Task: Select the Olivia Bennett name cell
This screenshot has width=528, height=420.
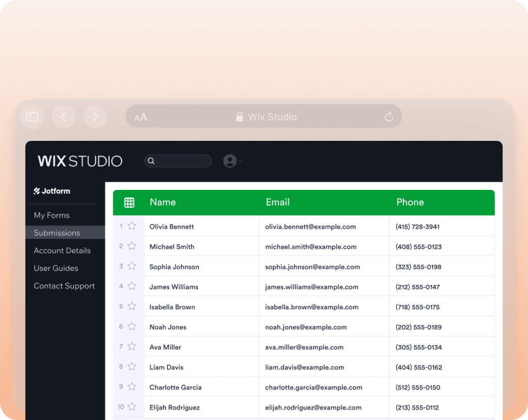Action: coord(202,226)
